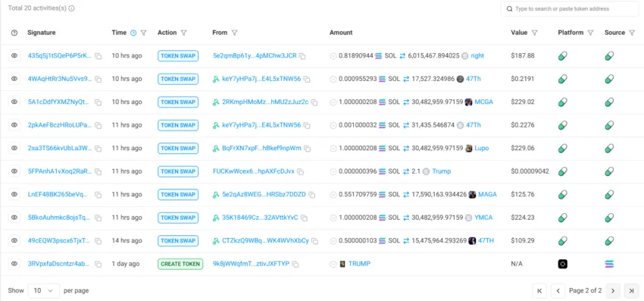Open the MCGA token link
Viewport: 644px width, 301px height.
pos(483,102)
